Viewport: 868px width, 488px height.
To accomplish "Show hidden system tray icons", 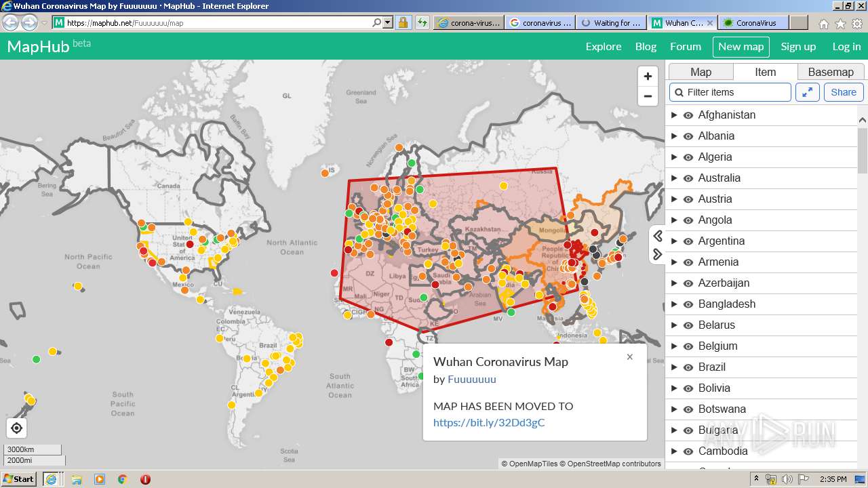I will pos(756,479).
